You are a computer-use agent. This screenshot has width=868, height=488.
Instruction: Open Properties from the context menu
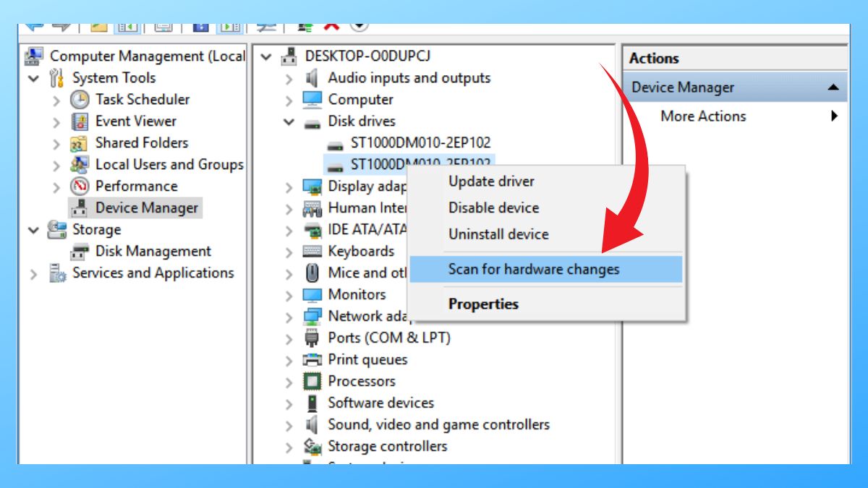click(546, 304)
